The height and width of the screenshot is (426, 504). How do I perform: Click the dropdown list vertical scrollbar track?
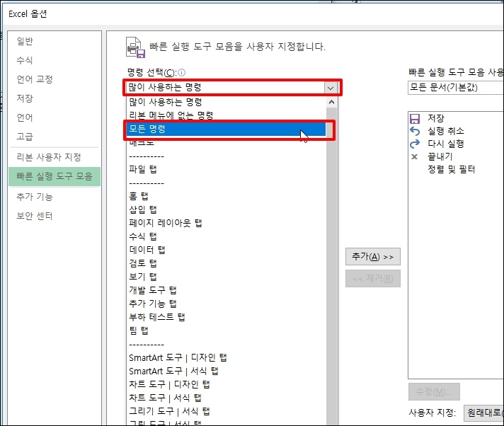(331, 267)
